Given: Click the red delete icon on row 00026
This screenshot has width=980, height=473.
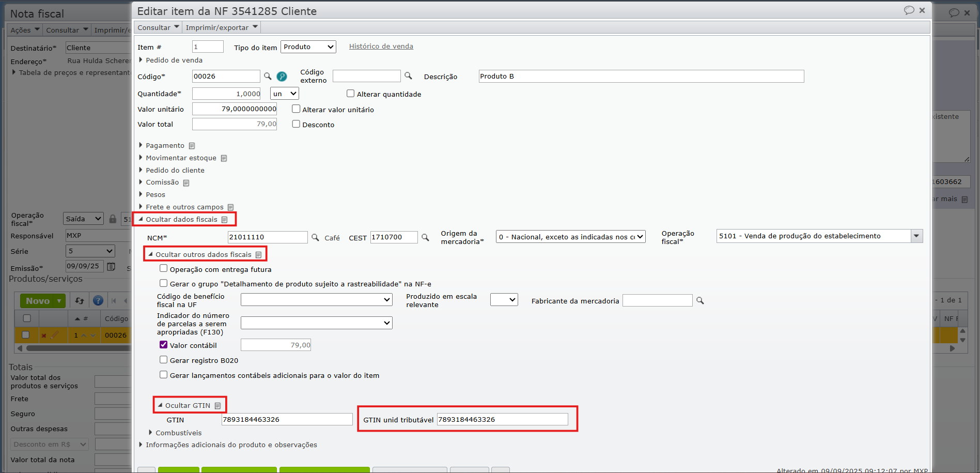Looking at the screenshot, I should pos(44,335).
